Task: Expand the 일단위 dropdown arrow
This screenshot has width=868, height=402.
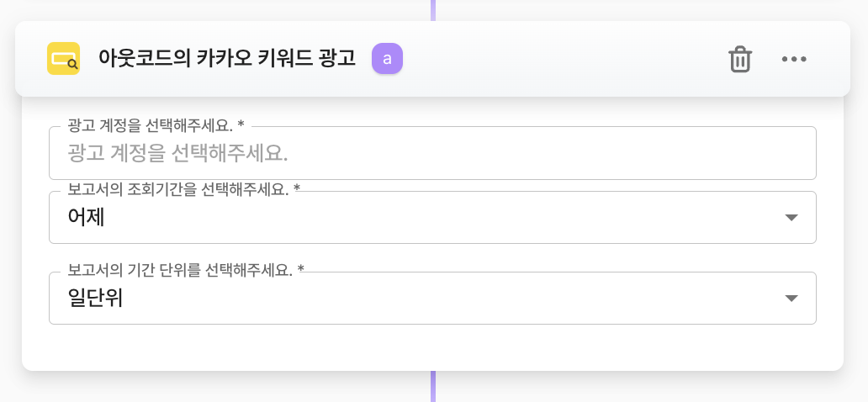Action: tap(791, 299)
